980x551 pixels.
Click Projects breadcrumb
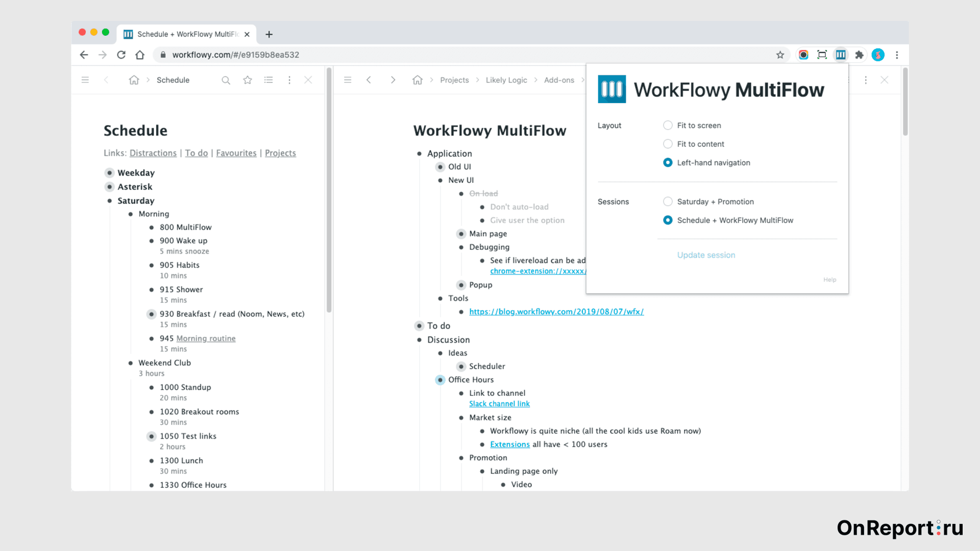click(x=454, y=80)
